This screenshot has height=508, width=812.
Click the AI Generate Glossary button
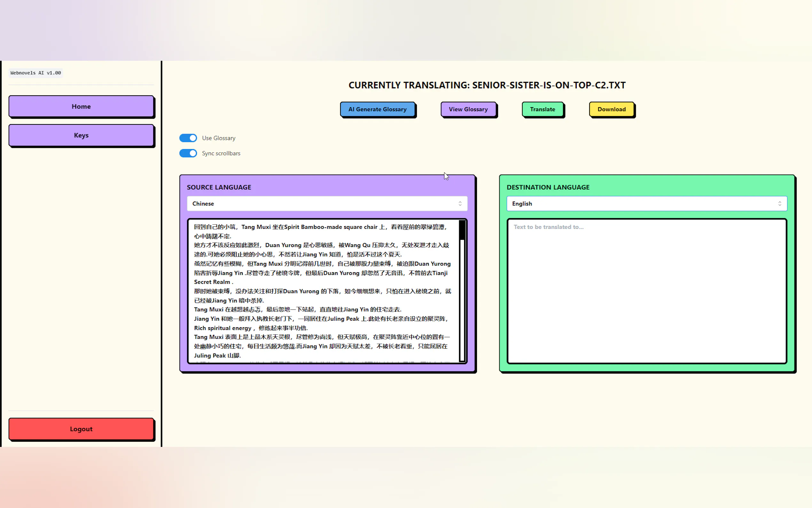click(x=377, y=109)
